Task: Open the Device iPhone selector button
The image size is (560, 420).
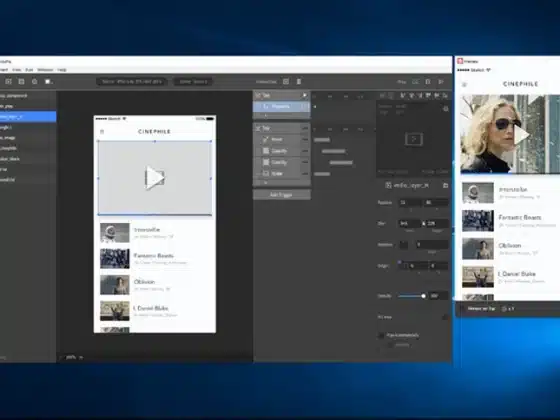Action: [131, 82]
